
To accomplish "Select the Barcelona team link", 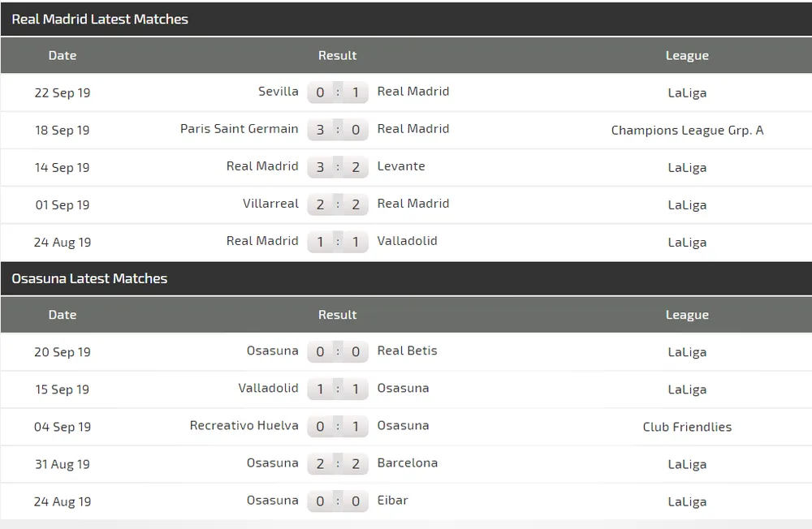I will 407,463.
